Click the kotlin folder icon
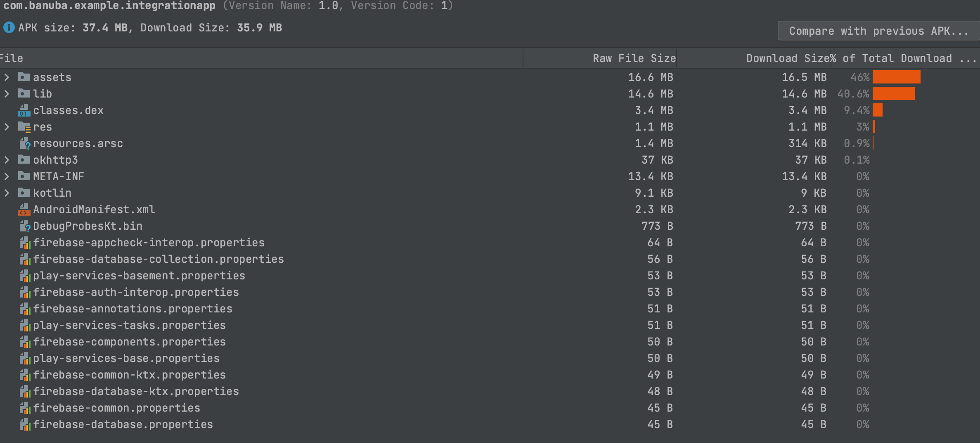 click(24, 193)
